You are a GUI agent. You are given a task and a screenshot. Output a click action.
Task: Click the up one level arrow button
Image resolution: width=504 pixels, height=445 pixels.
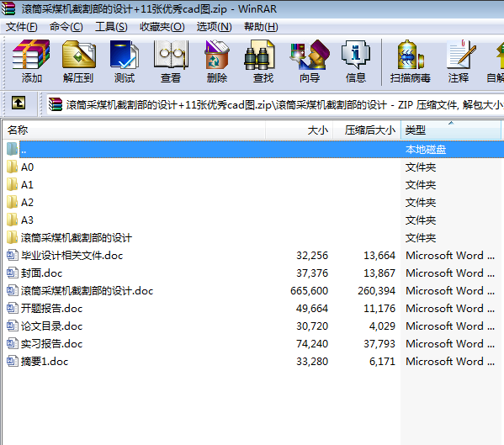(x=19, y=103)
